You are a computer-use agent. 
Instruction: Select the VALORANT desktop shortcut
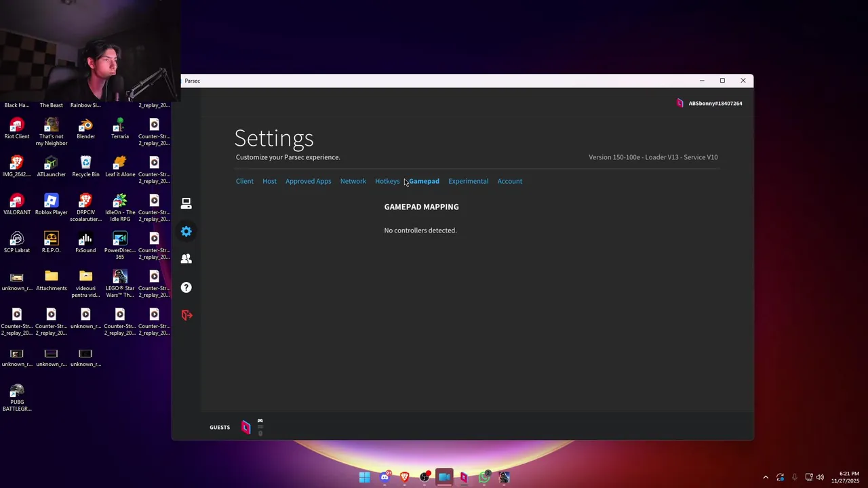point(17,205)
